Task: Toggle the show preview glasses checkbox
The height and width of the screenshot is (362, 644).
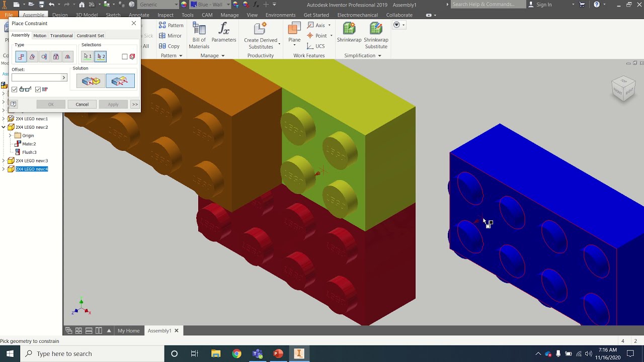Action: coord(15,89)
